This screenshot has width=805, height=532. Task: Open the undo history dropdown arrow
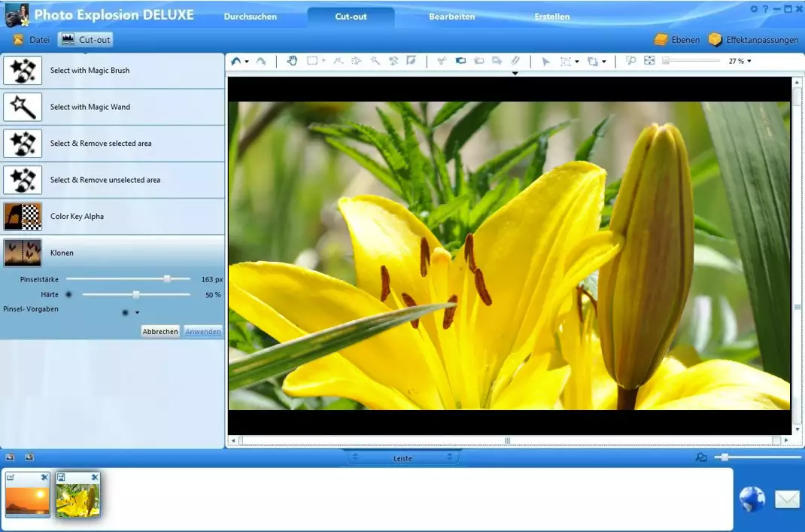(247, 62)
